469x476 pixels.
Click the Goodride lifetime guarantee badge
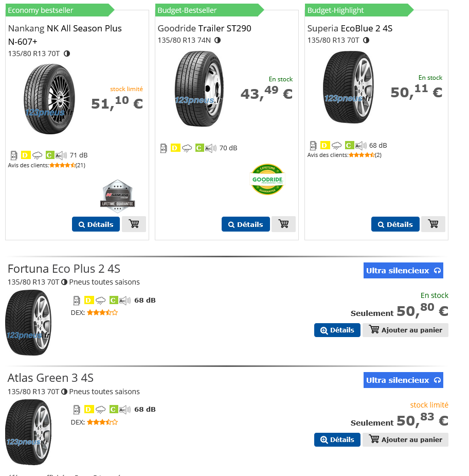pyautogui.click(x=267, y=180)
